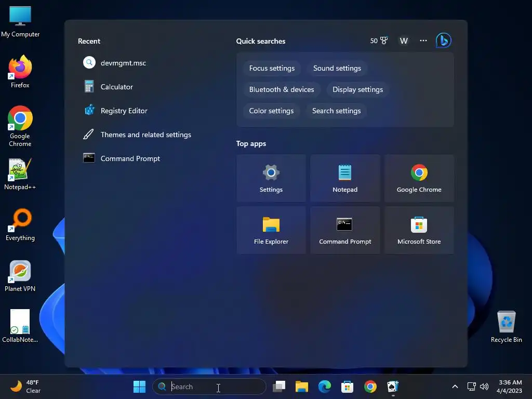Image resolution: width=532 pixels, height=399 pixels.
Task: Open the Bing chat icon
Action: tap(444, 41)
